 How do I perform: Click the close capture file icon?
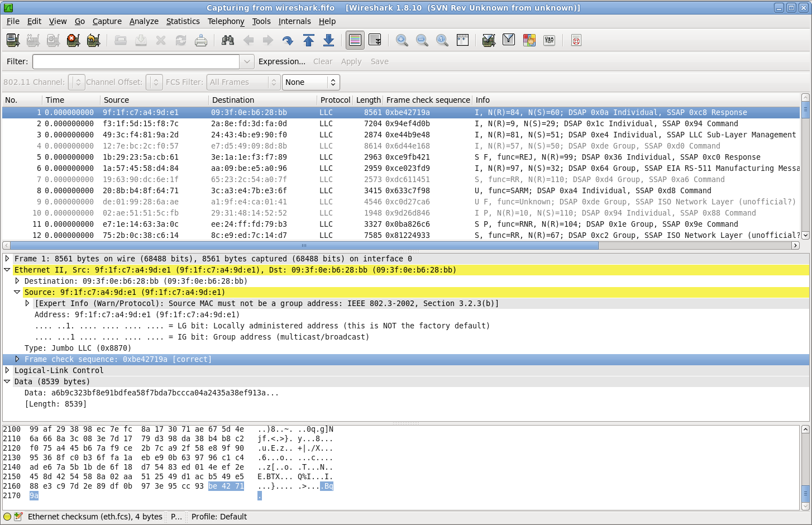click(161, 40)
